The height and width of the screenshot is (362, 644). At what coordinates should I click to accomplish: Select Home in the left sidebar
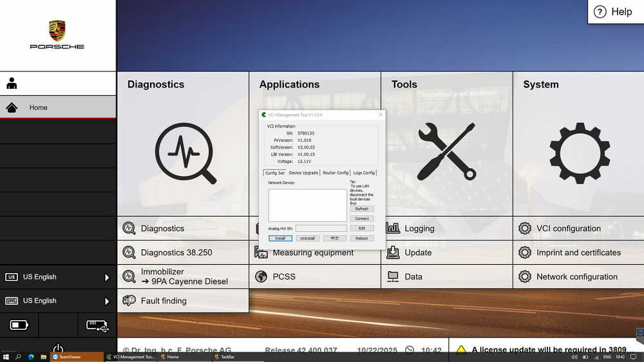tap(39, 108)
